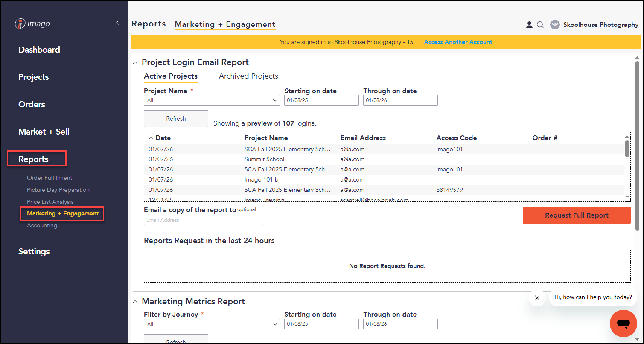The image size is (644, 344).
Task: Collapse the Marketing Metrics Report section
Action: (135, 302)
